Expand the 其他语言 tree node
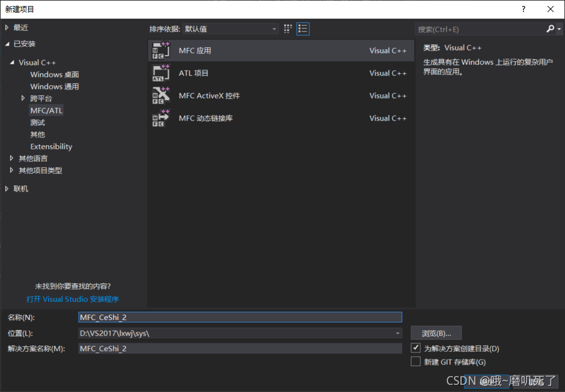The width and height of the screenshot is (565, 392). click(x=11, y=158)
